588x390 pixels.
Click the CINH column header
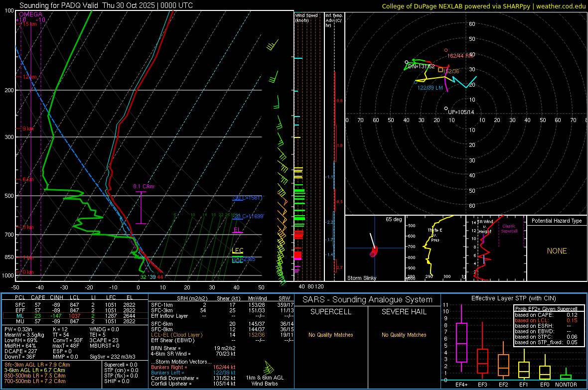pyautogui.click(x=57, y=297)
